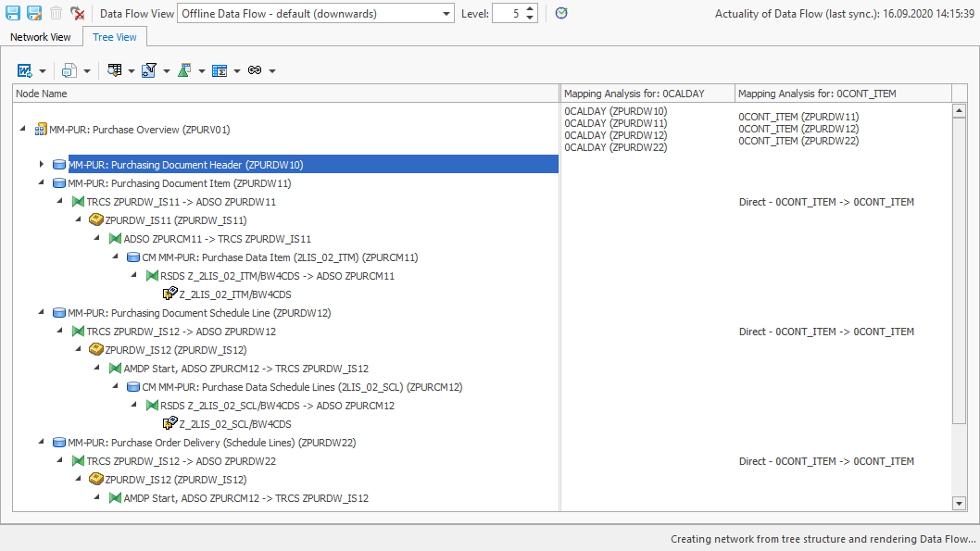Screen dimensions: 980x551
Task: Expand MM-PUR: Purchasing Document Header node
Action: coord(40,164)
